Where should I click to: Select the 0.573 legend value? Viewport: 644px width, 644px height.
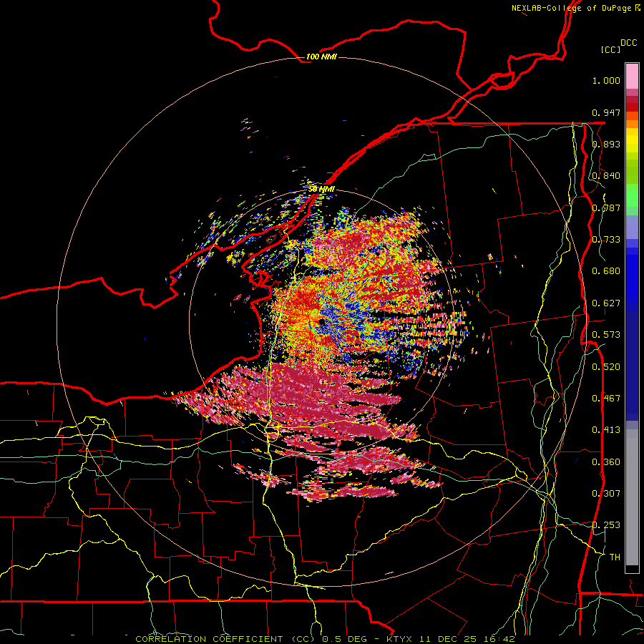point(606,335)
